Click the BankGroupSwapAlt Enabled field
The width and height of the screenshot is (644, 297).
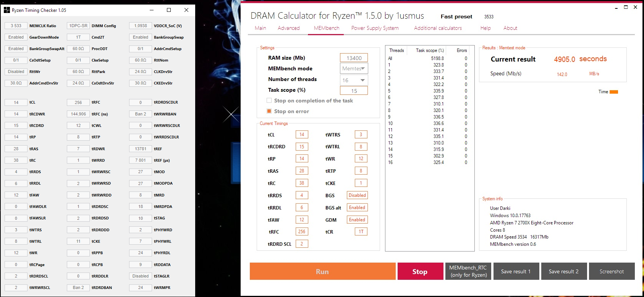(x=16, y=49)
